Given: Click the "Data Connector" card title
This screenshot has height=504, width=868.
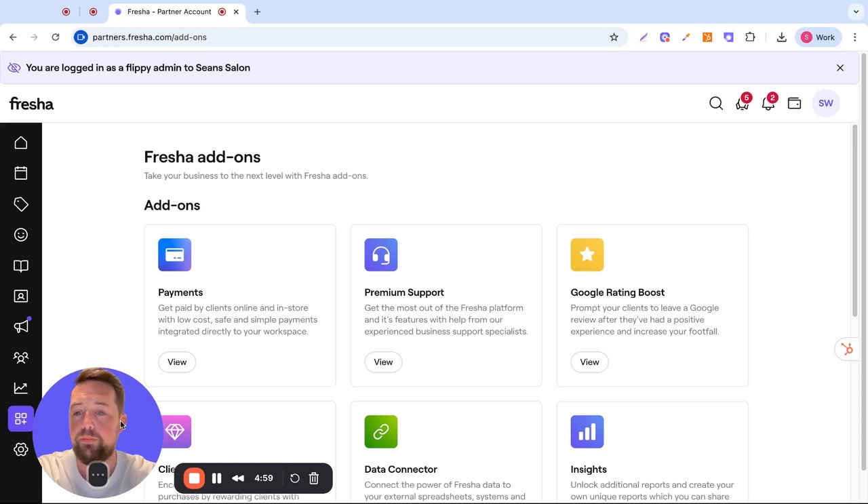Looking at the screenshot, I should [x=401, y=469].
